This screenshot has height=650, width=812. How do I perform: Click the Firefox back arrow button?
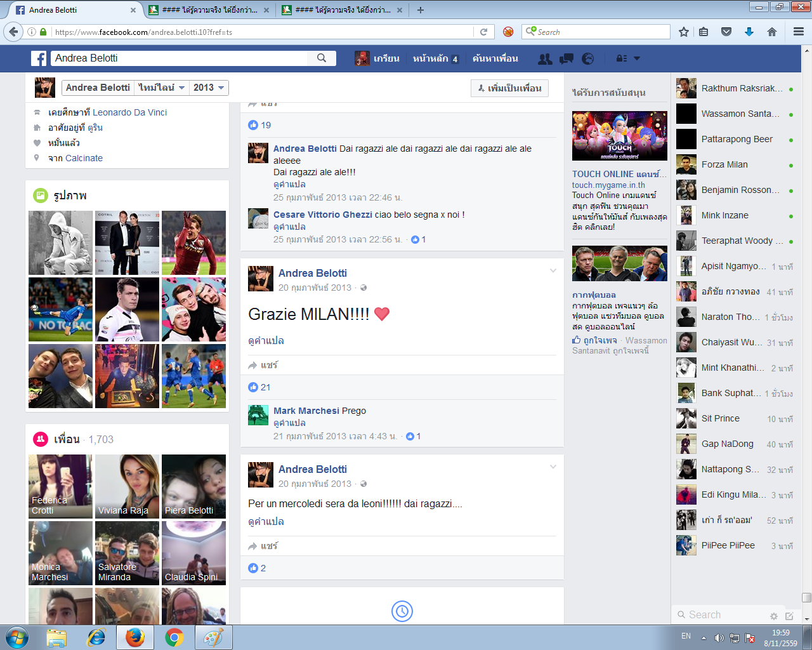click(13, 32)
